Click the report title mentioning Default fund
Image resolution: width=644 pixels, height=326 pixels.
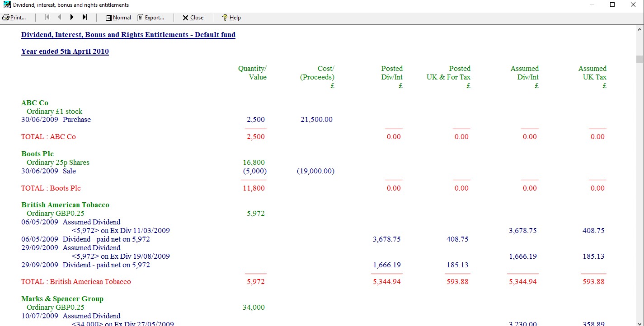click(128, 35)
